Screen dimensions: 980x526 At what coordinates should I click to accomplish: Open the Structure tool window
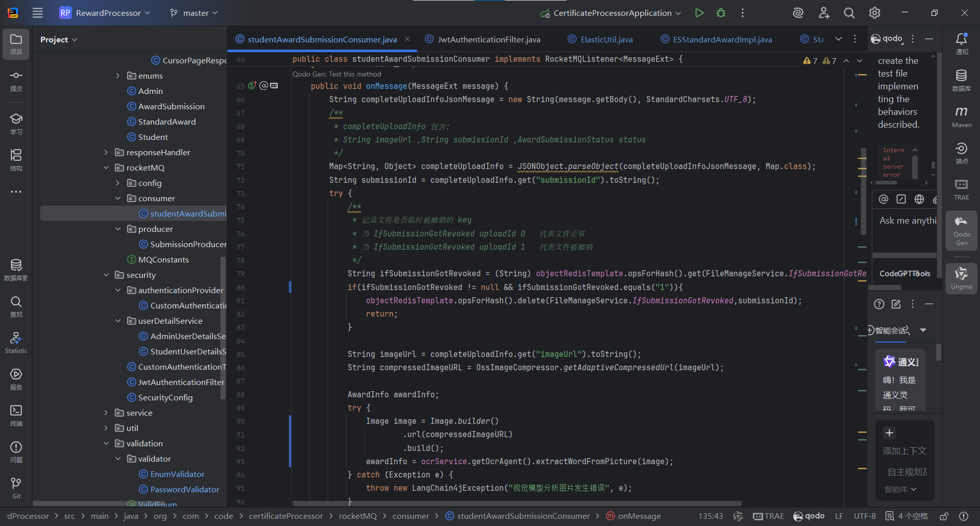(16, 160)
